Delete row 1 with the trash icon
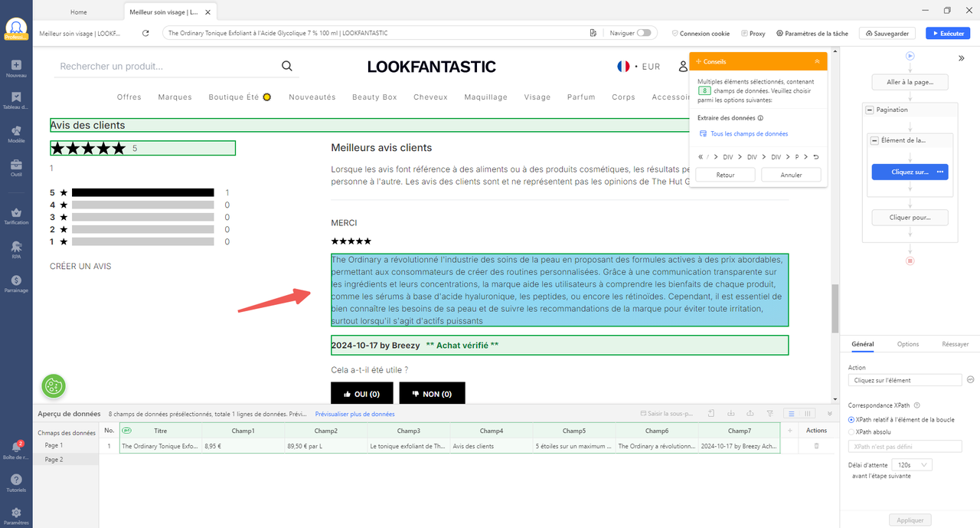The image size is (980, 528). [816, 445]
